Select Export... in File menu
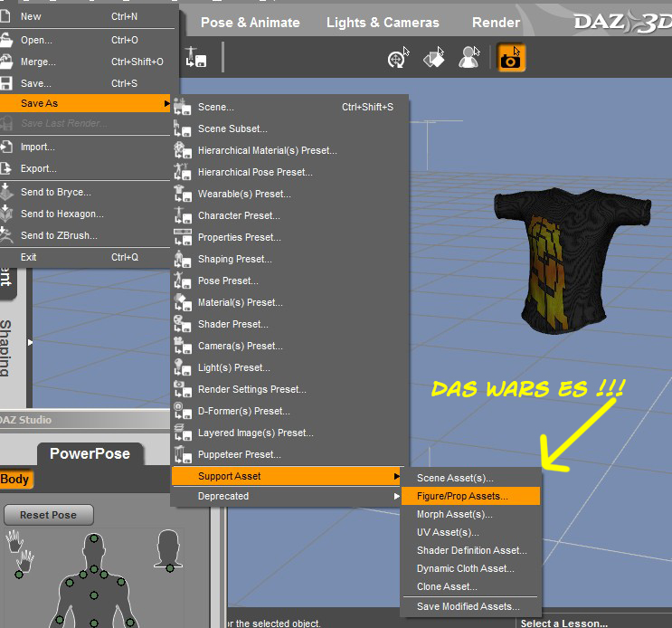The image size is (672, 628). (x=85, y=168)
